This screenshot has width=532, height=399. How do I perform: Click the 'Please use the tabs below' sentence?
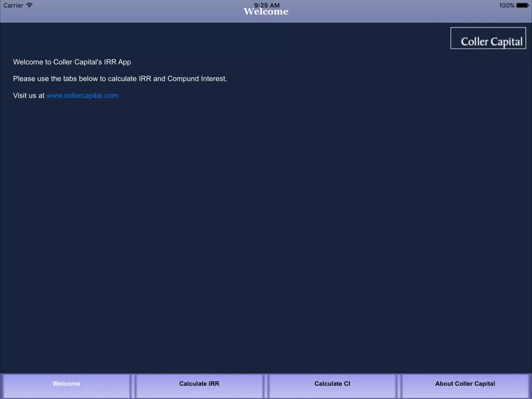tap(120, 79)
